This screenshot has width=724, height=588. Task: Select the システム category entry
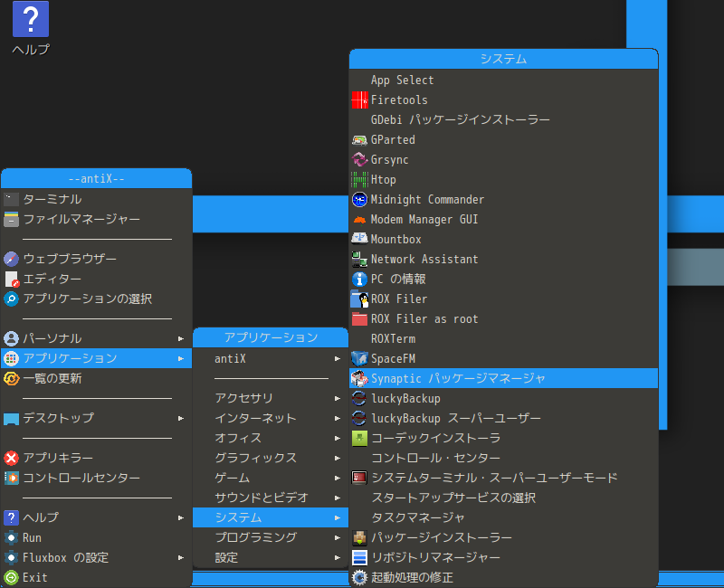pos(270,517)
